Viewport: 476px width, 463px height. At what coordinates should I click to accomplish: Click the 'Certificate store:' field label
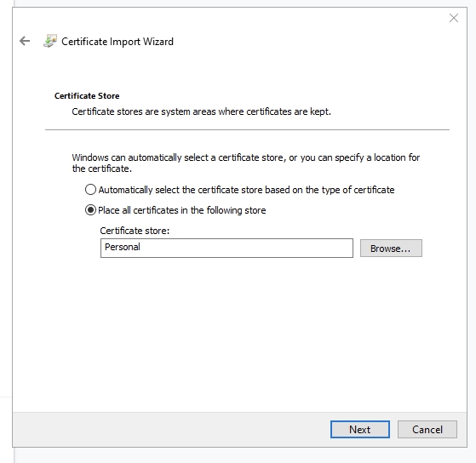(x=135, y=231)
